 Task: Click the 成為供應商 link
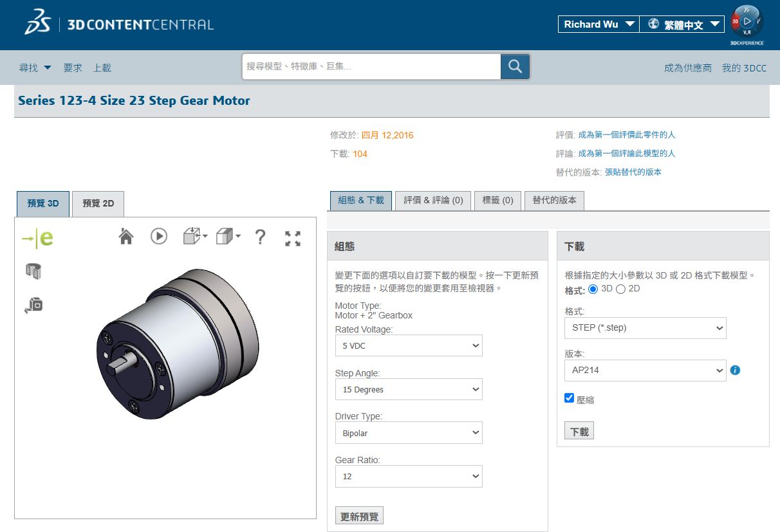[688, 68]
